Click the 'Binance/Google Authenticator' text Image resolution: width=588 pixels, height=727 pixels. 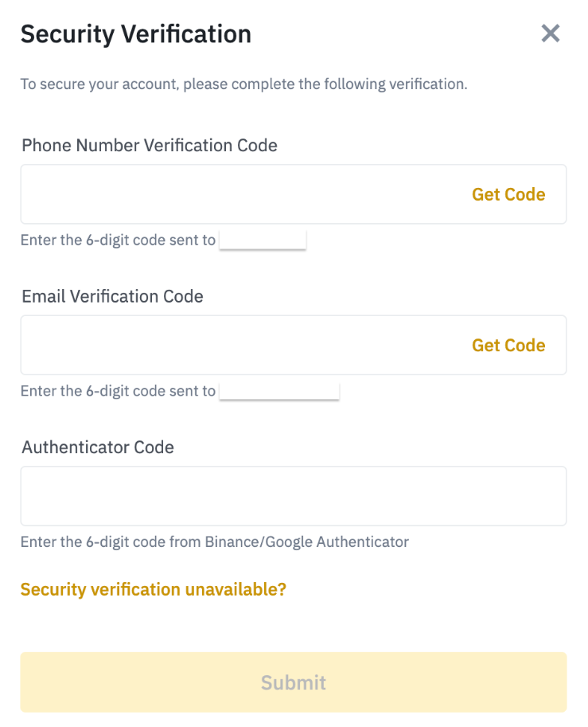click(x=307, y=542)
